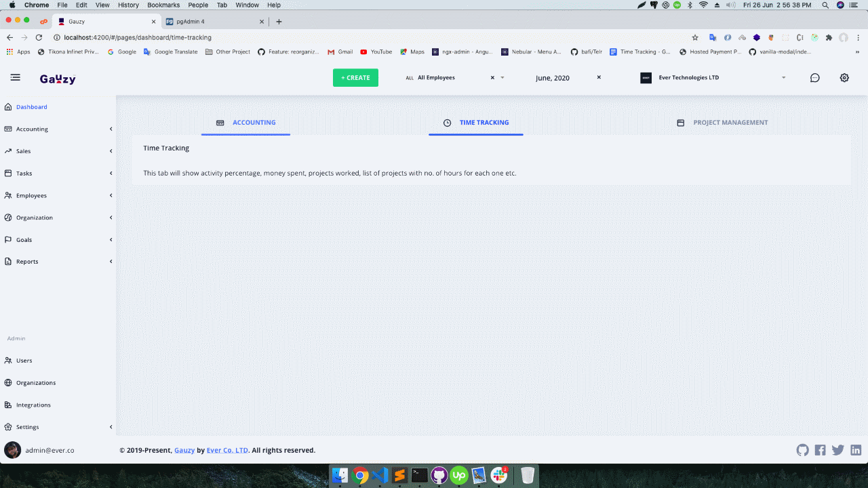Clear the June, 2020 date filter
The height and width of the screenshot is (488, 868).
click(x=599, y=77)
